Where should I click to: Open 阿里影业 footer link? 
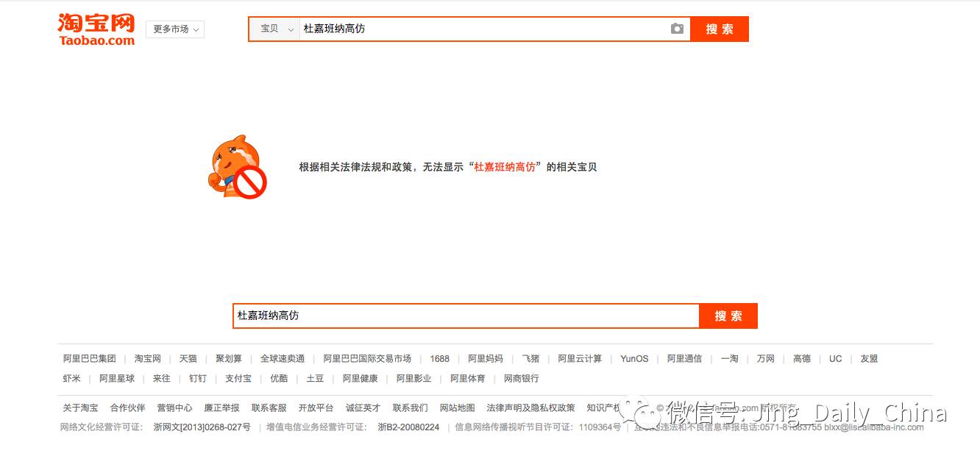coord(414,378)
